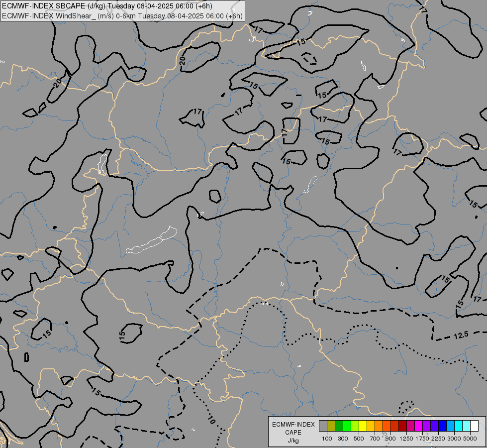Click the dark red legend swatch
The width and height of the screenshot is (487, 448).
tap(402, 426)
